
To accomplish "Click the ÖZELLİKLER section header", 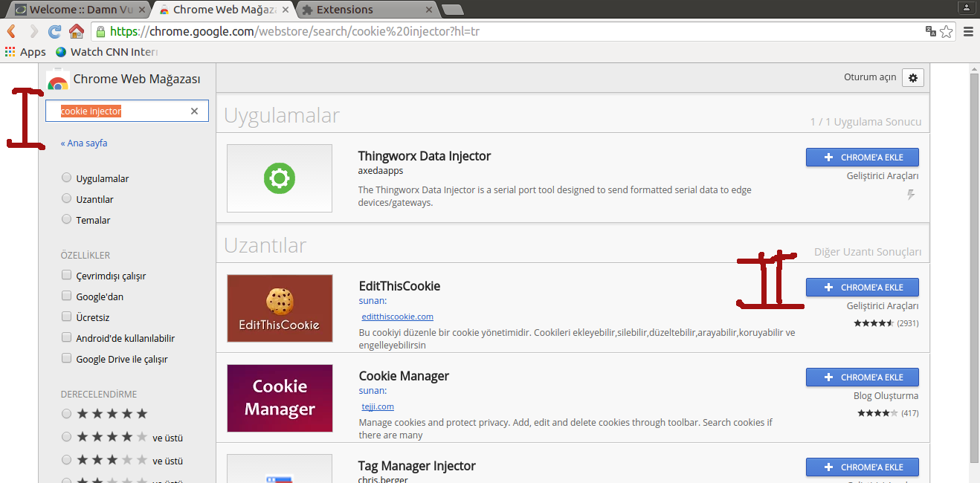I will (86, 256).
